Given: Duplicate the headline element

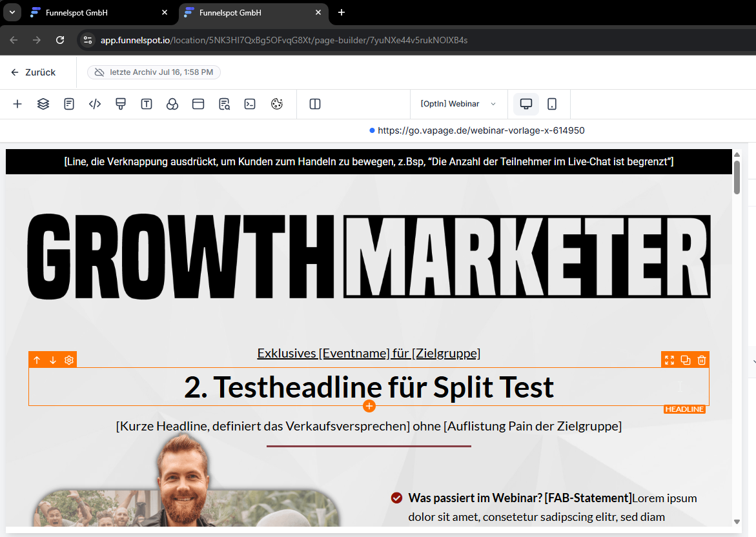Looking at the screenshot, I should [x=686, y=360].
